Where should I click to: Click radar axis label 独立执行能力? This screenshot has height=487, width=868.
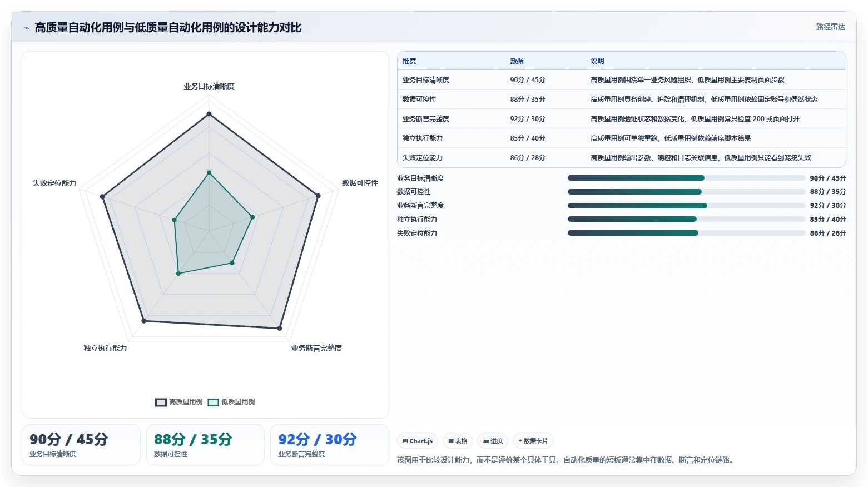(105, 348)
